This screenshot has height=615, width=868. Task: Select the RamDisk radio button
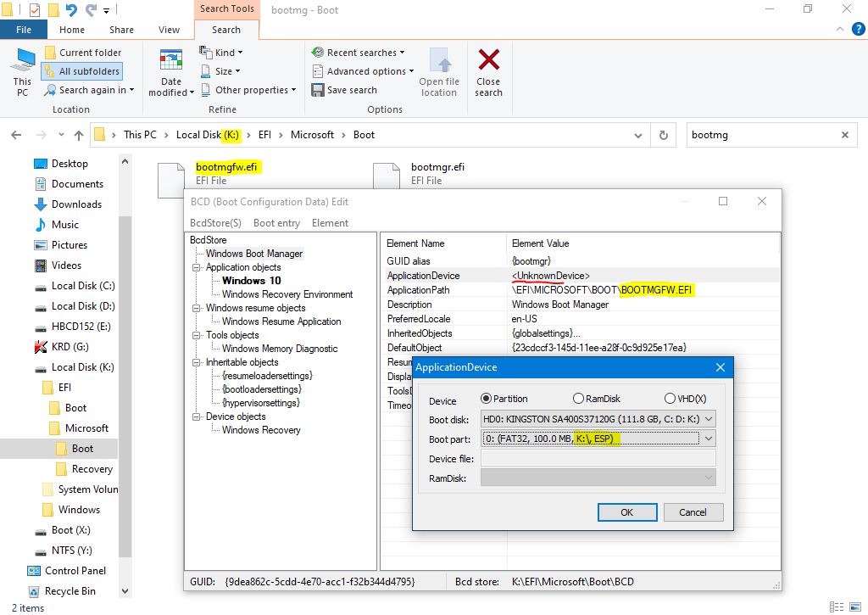tap(578, 399)
